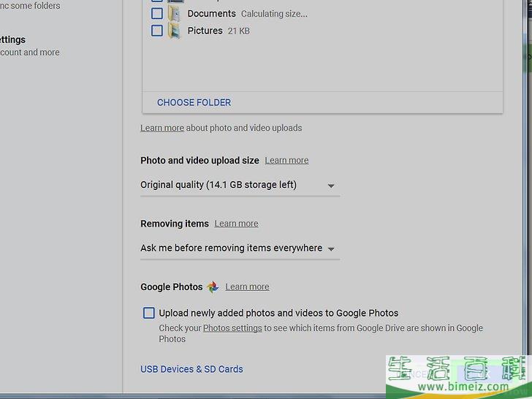Open Learn more next to Removing items
Viewport: 532px width, 399px height.
236,224
